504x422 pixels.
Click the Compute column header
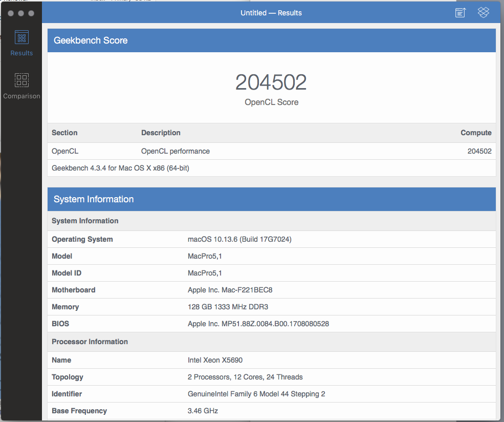point(476,133)
